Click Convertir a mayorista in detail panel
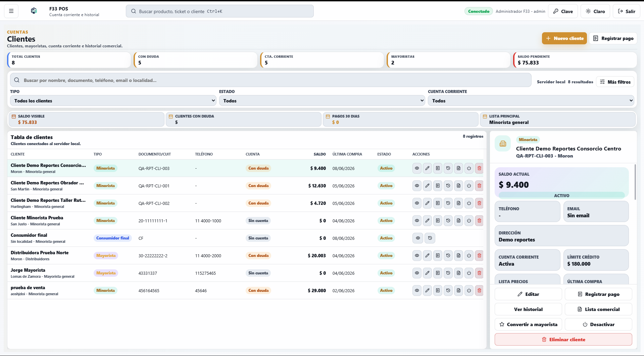Viewport: 644px width, 356px height. pos(528,324)
